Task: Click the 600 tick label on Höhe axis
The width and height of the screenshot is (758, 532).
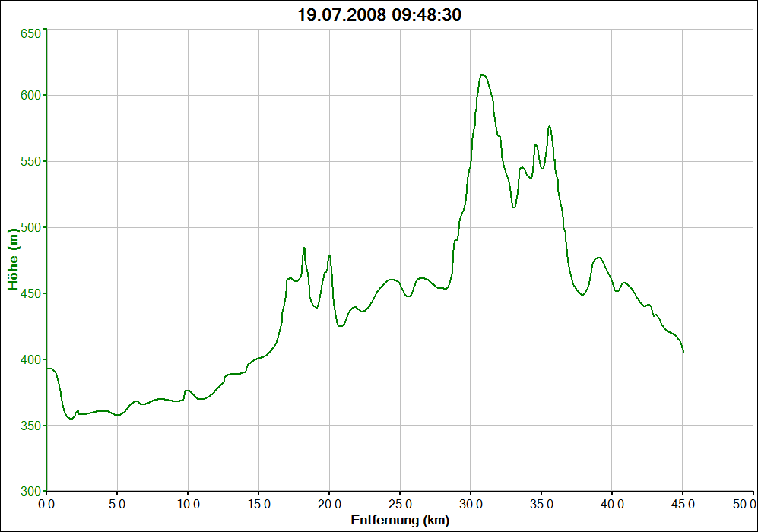Action: pos(29,95)
